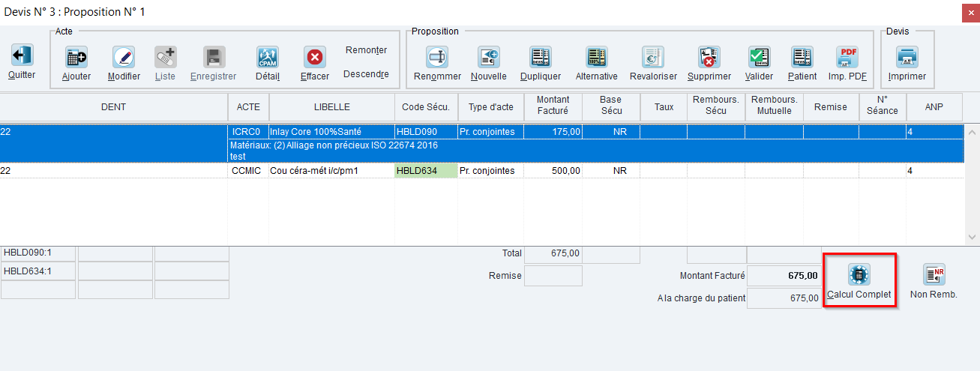
Task: Click the Imp. PDF export icon
Action: pyautogui.click(x=847, y=57)
